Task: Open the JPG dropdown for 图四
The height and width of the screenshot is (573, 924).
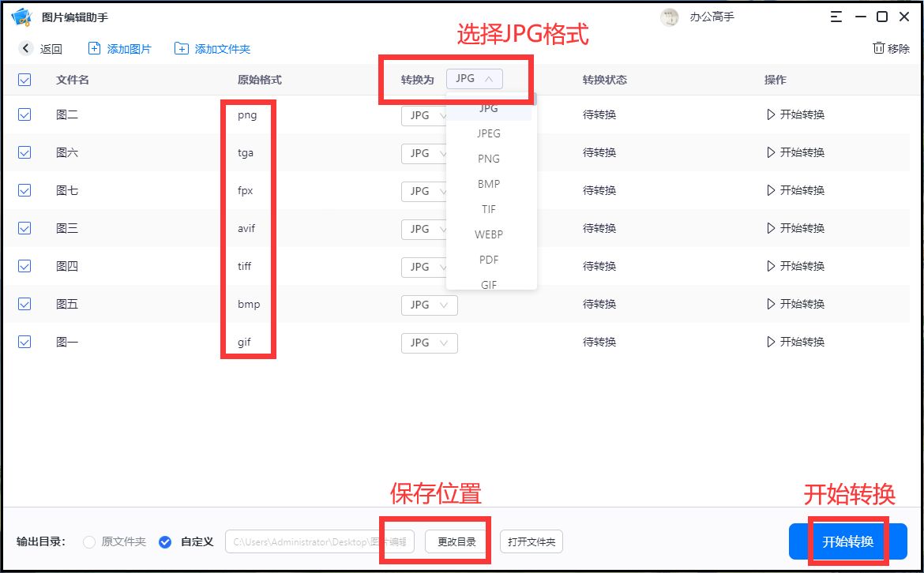Action: click(429, 267)
